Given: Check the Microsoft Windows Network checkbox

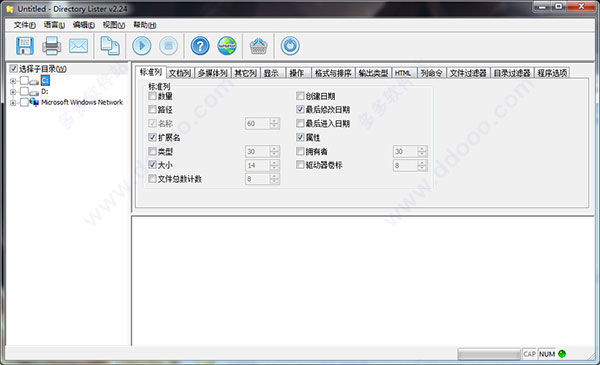Looking at the screenshot, I should coord(24,102).
